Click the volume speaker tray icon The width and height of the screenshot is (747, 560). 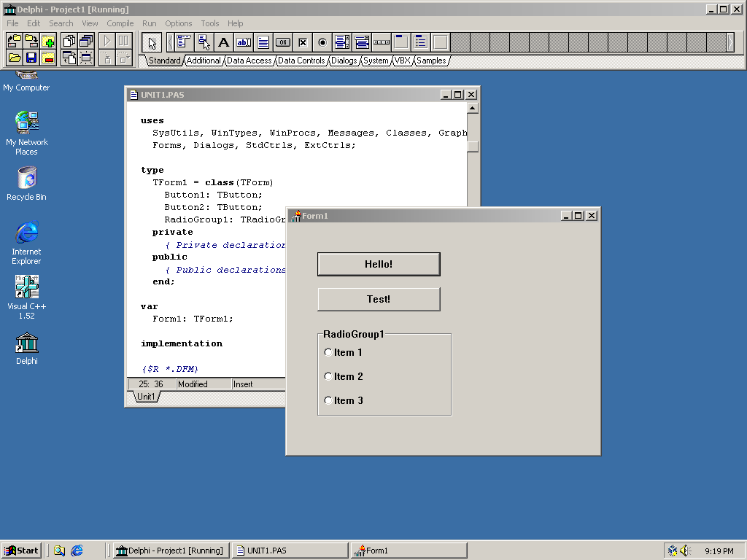point(685,551)
